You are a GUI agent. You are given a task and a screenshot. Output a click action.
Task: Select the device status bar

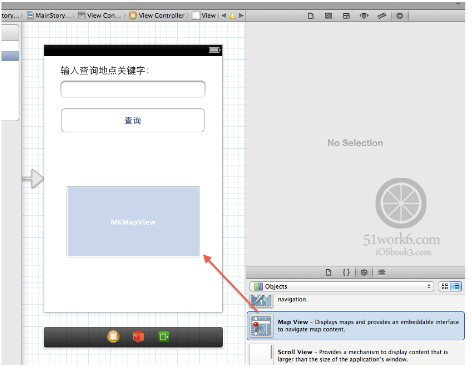[133, 50]
